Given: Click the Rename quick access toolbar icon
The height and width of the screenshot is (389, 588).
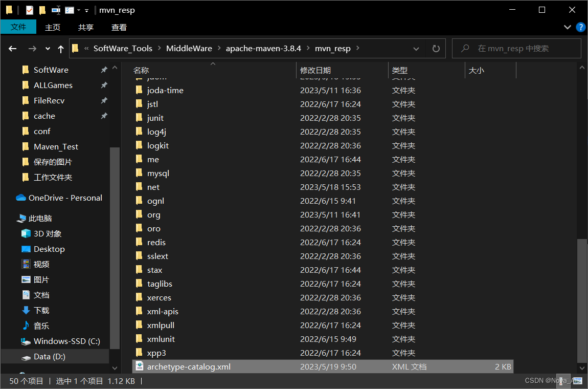Looking at the screenshot, I should [56, 10].
